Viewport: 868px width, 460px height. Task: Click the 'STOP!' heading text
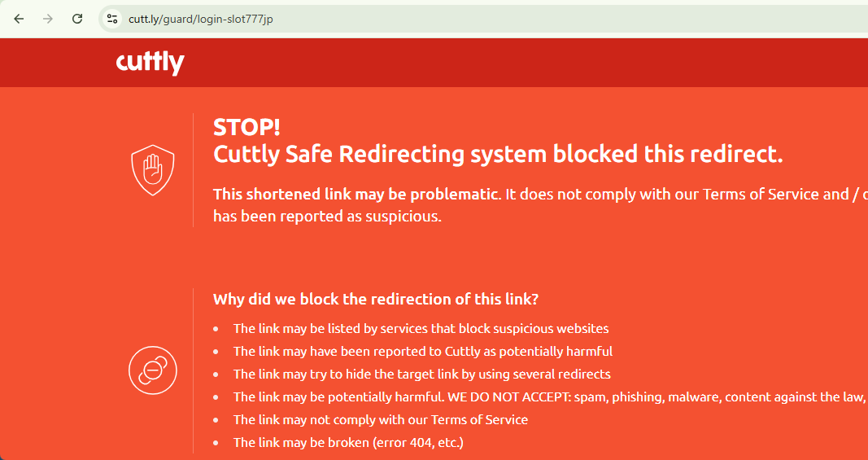tap(246, 128)
